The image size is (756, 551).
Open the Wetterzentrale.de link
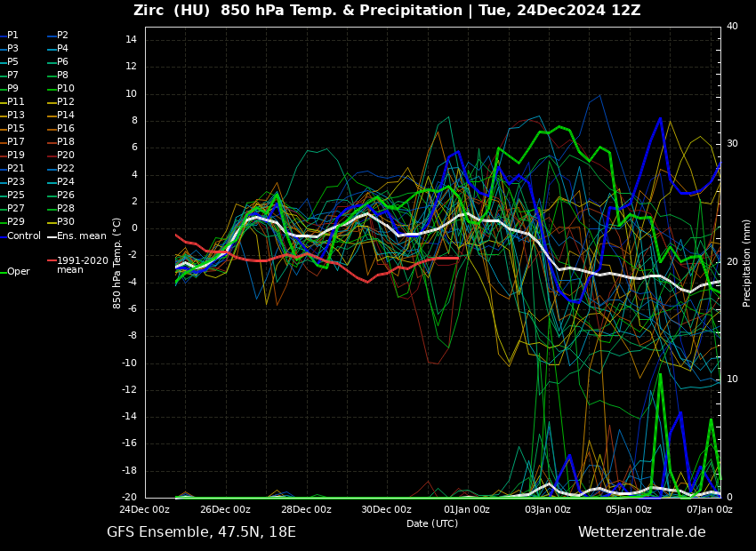click(x=641, y=532)
